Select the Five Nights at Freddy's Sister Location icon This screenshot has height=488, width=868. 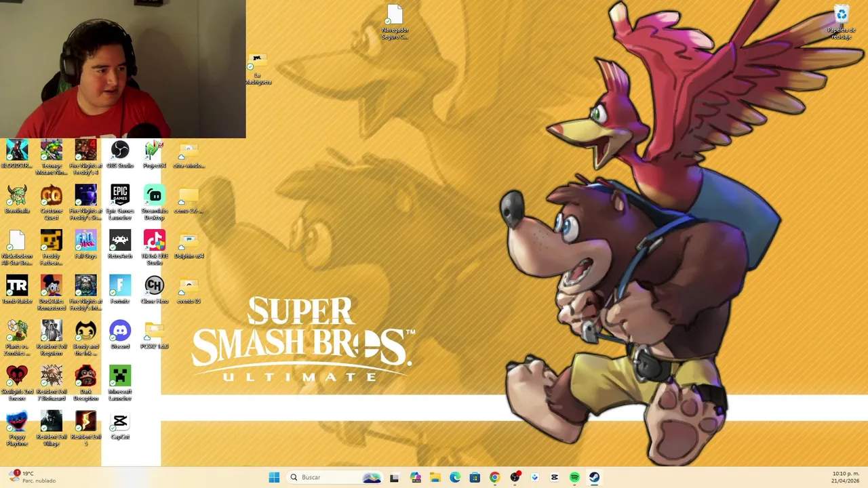tap(85, 203)
